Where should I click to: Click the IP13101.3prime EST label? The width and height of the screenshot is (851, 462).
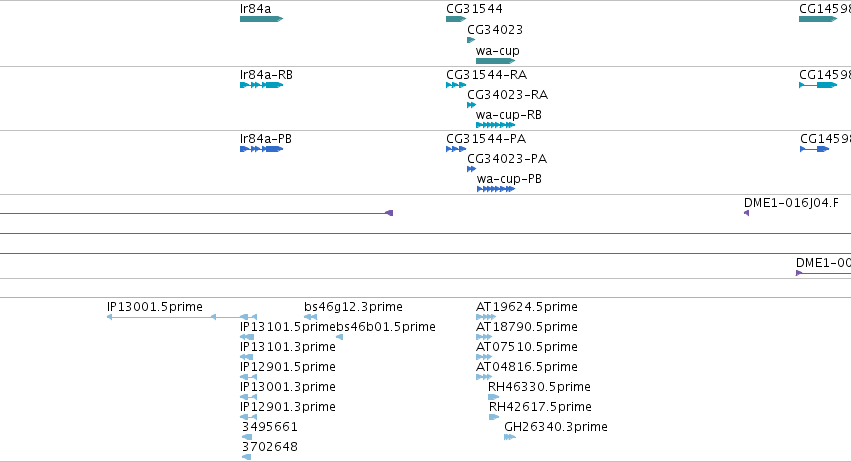point(288,346)
